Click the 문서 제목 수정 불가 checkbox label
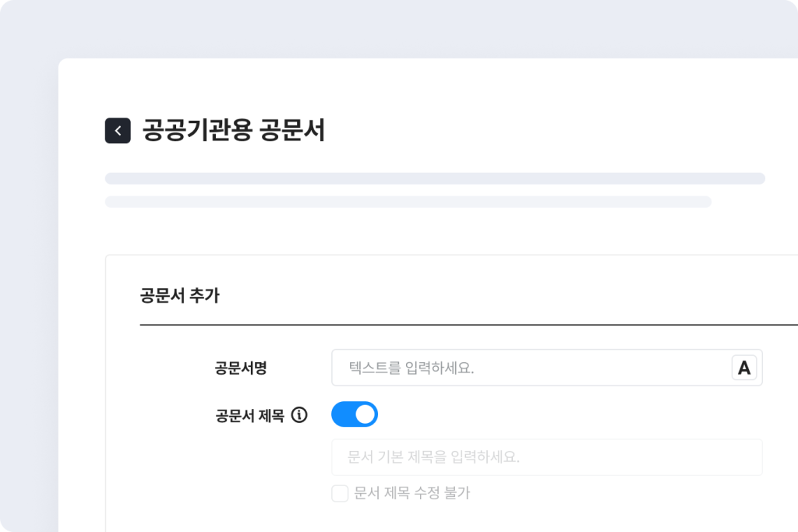Image resolution: width=798 pixels, height=532 pixels. [411, 493]
